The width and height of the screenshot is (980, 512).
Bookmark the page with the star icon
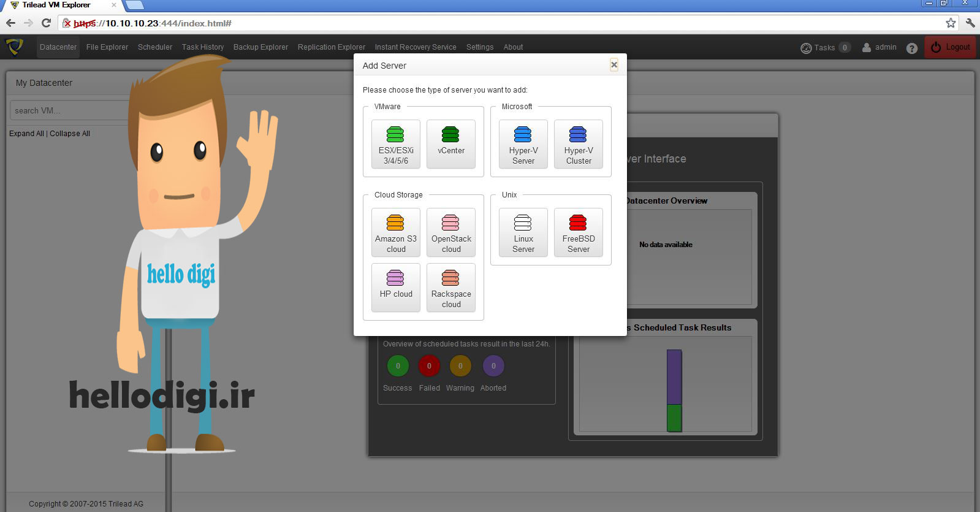point(951,23)
